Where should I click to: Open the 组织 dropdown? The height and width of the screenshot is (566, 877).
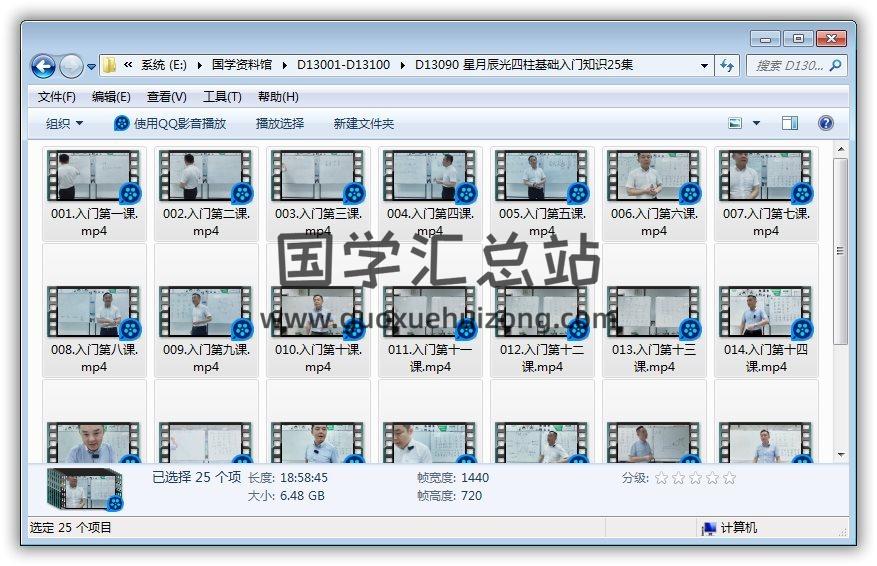[x=64, y=124]
